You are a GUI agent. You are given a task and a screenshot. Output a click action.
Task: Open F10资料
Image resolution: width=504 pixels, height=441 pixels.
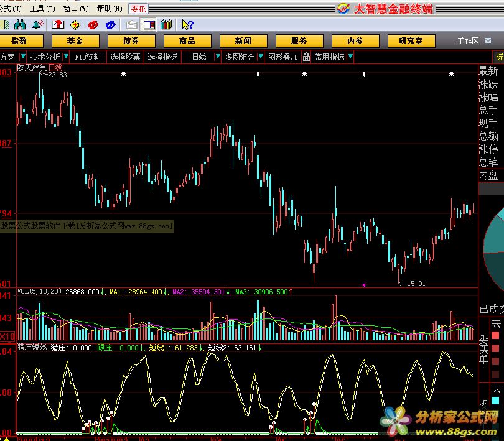click(x=88, y=57)
